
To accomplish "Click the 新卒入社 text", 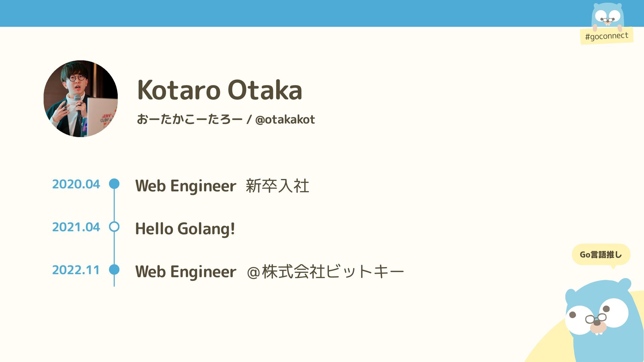I will point(277,186).
